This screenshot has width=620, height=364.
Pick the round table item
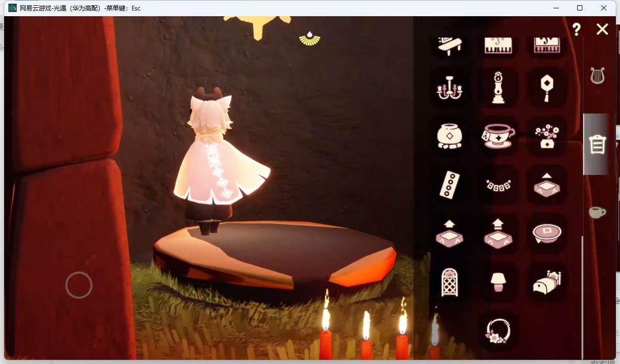pos(547,233)
